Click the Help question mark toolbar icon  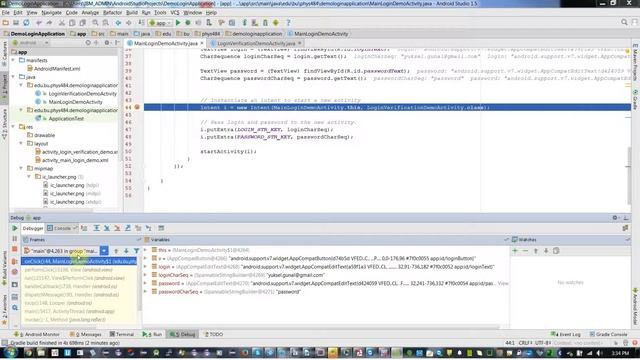(x=288, y=23)
